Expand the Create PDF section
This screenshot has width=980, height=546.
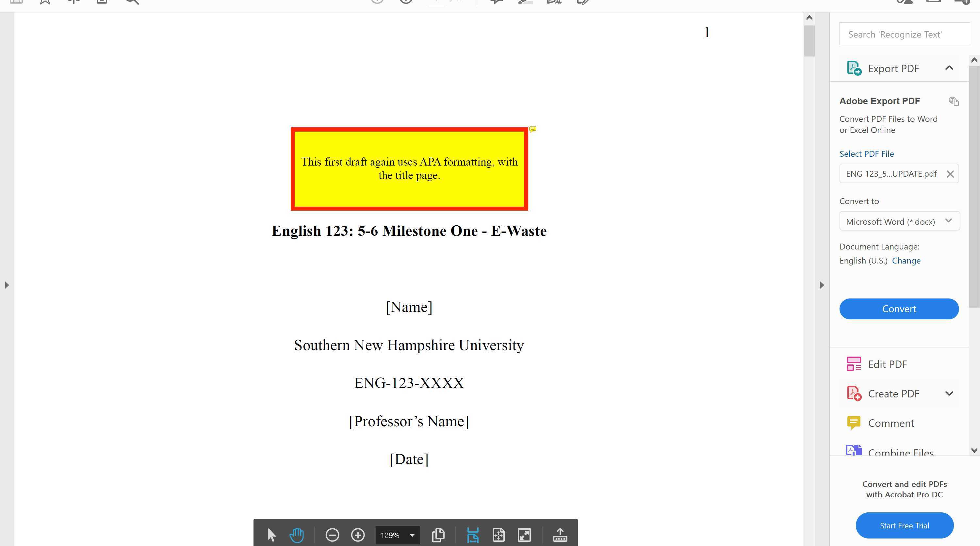(950, 393)
